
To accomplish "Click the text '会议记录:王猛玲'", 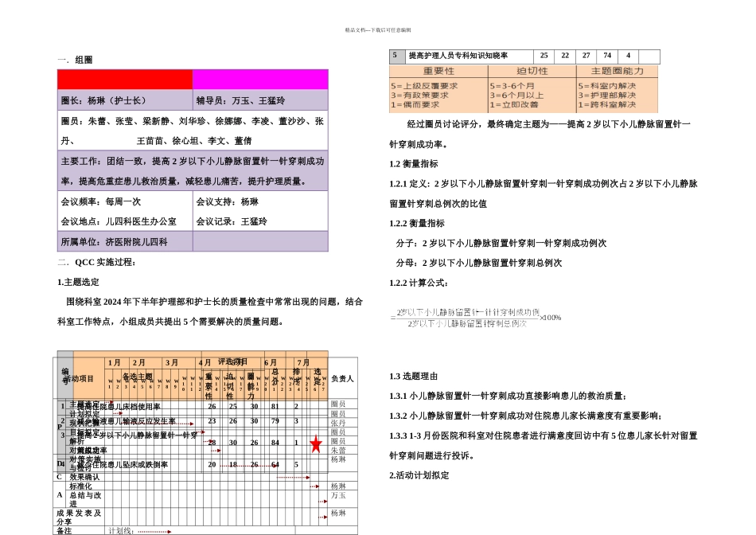I will (x=232, y=221).
